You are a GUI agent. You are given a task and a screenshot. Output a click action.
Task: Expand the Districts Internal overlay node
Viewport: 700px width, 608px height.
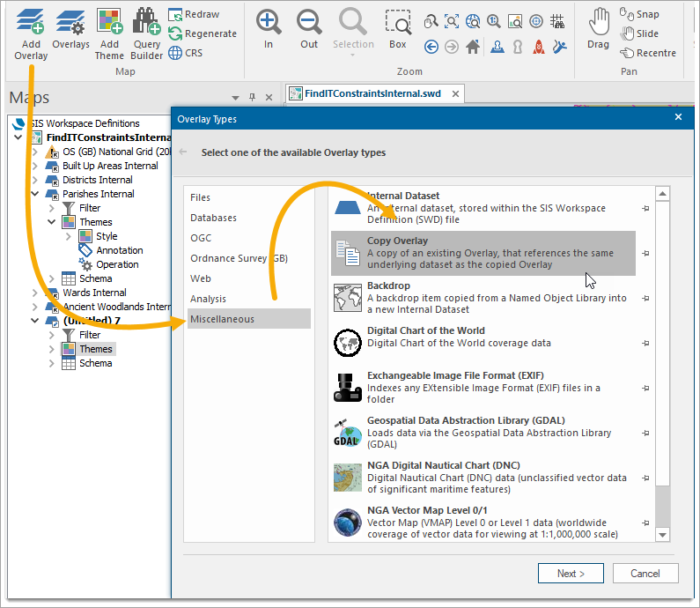click(35, 180)
